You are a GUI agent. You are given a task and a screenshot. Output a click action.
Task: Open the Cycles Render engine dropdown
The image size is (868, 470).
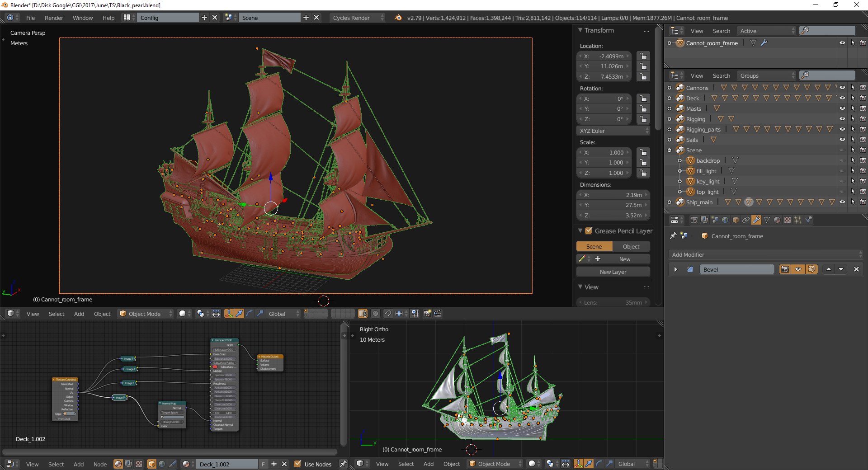[357, 18]
